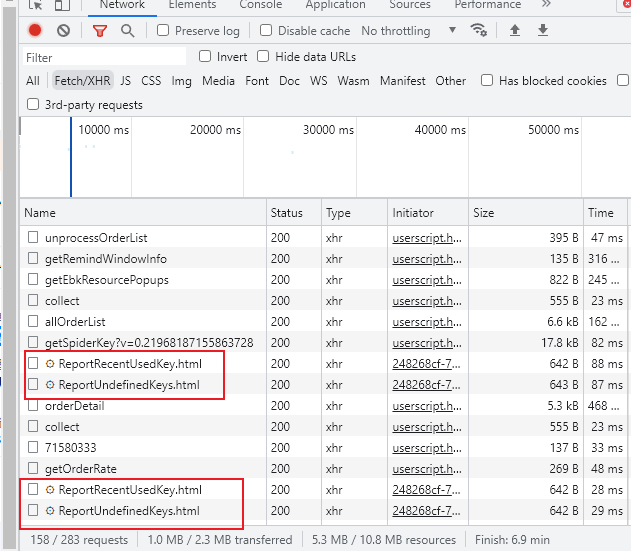Expand more DevTools tabs chevron
The height and width of the screenshot is (551, 631).
[545, 5]
